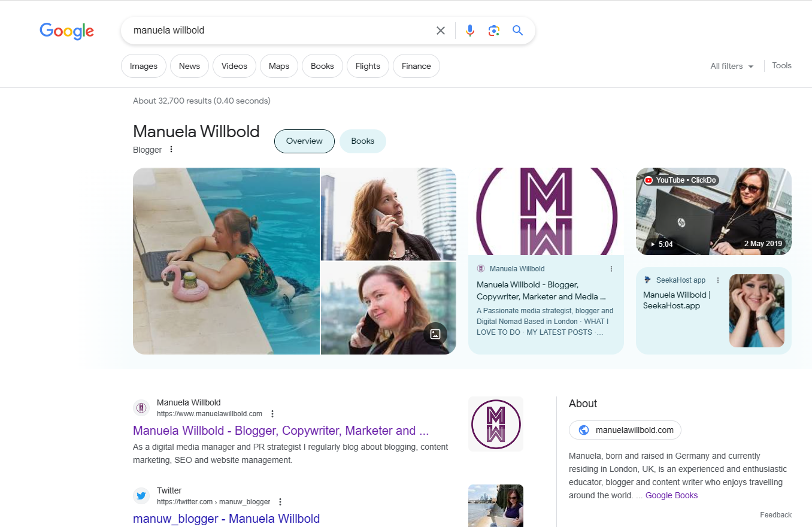Click the Twitter result thumbnail image
This screenshot has width=812, height=527.
click(x=496, y=505)
